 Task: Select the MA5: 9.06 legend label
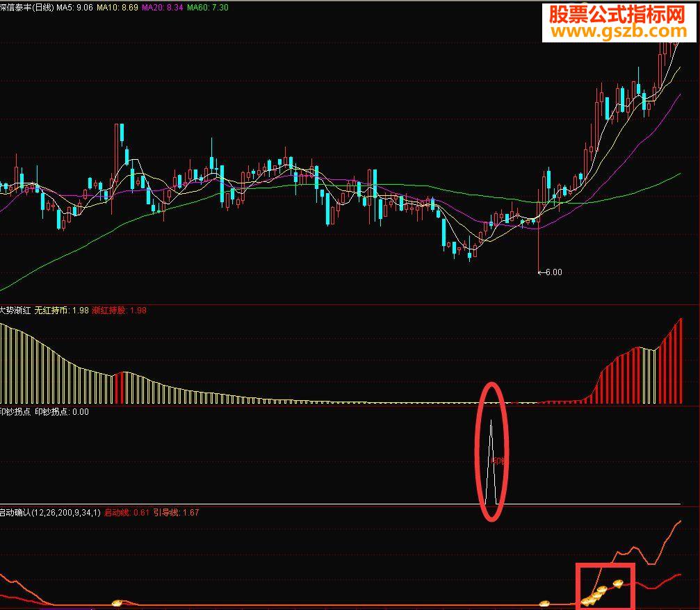[74, 8]
